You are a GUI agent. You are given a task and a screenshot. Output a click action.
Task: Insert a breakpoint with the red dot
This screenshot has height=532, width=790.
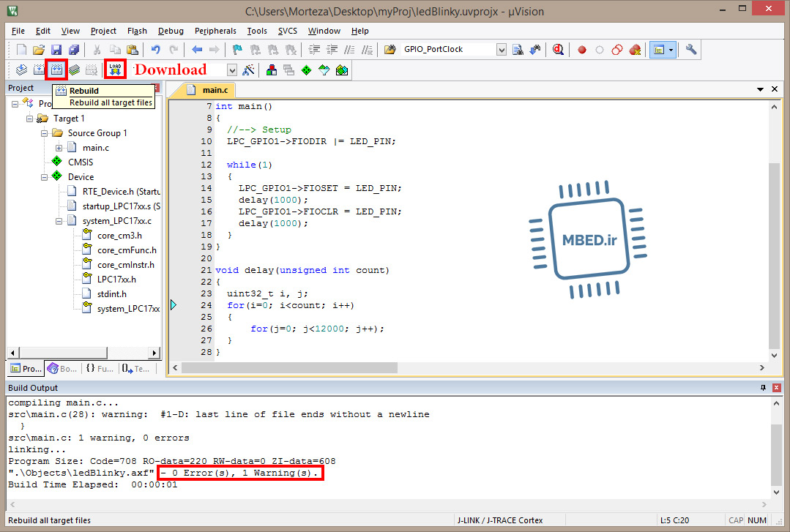[582, 49]
